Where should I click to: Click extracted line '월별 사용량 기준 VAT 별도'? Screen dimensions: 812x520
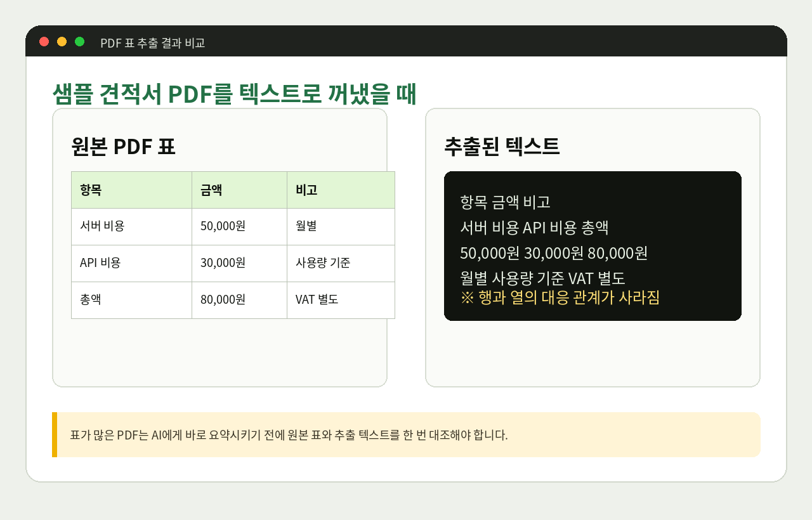[x=542, y=278]
